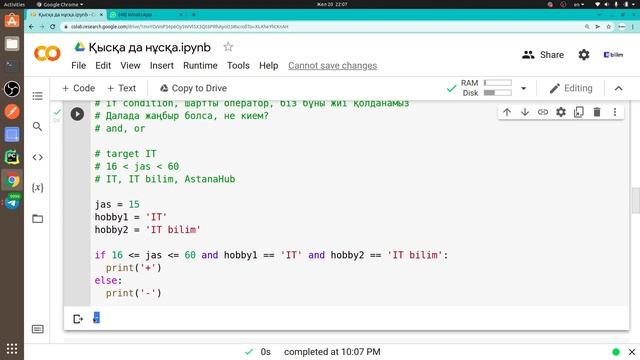Open code snippets sidebar icon

point(38,157)
